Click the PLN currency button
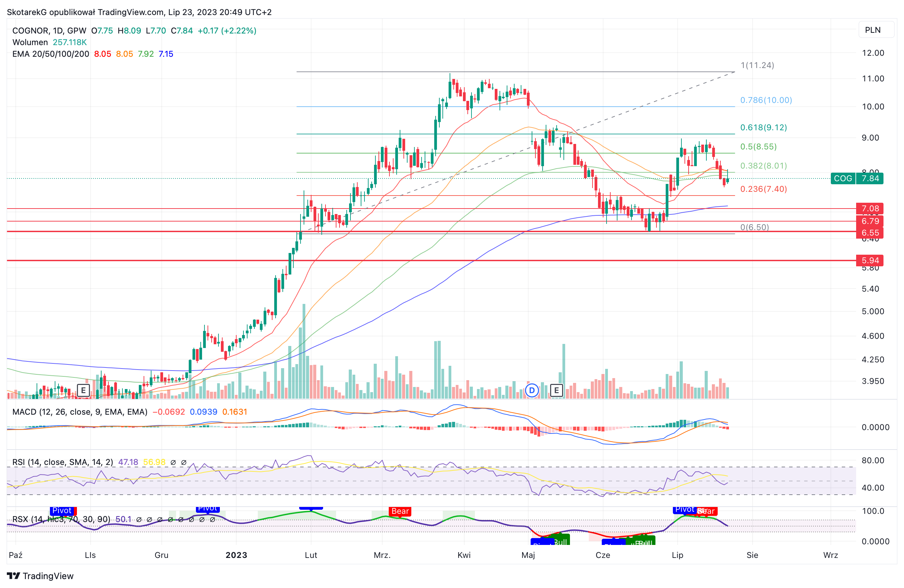Viewport: 904px width, 588px height. click(876, 30)
